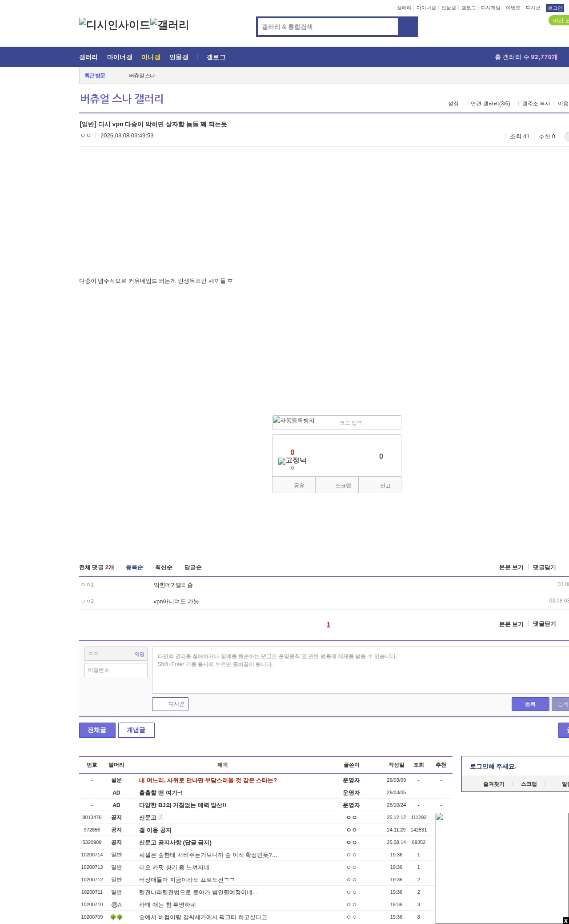Click 로그인해 주세요 in the sidebar
This screenshot has height=924, width=569.
[493, 766]
